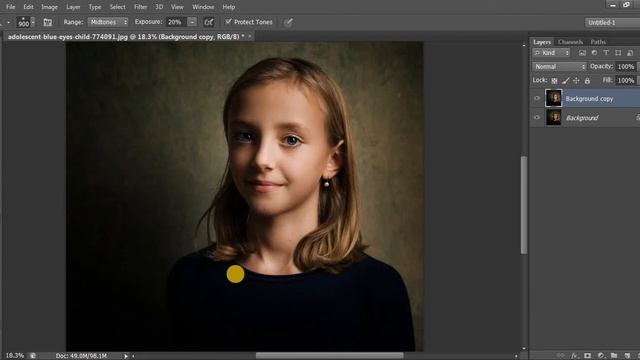The width and height of the screenshot is (640, 360).
Task: Click the Background copy layer thumbnail
Action: [554, 98]
